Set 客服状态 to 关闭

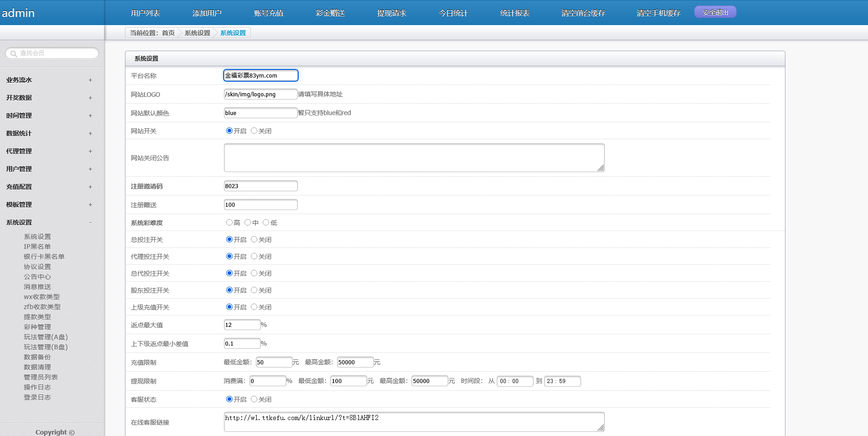(x=254, y=399)
